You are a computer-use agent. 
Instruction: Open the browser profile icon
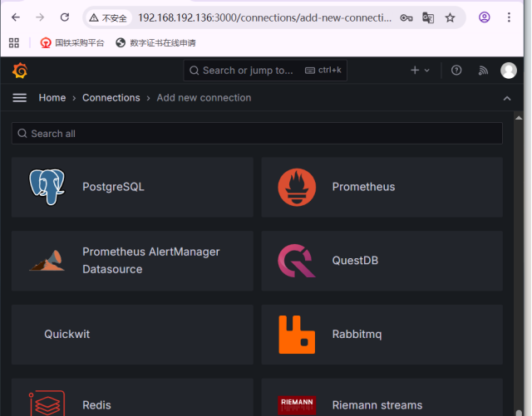[484, 17]
